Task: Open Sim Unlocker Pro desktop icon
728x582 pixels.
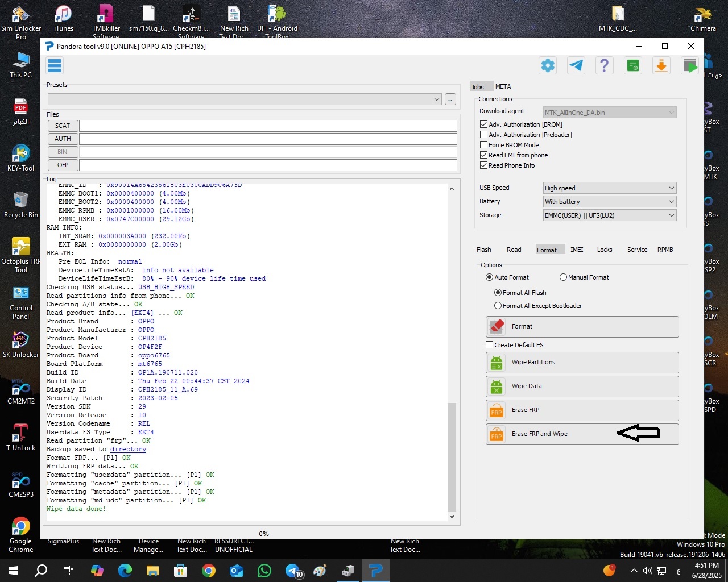Action: pos(21,22)
